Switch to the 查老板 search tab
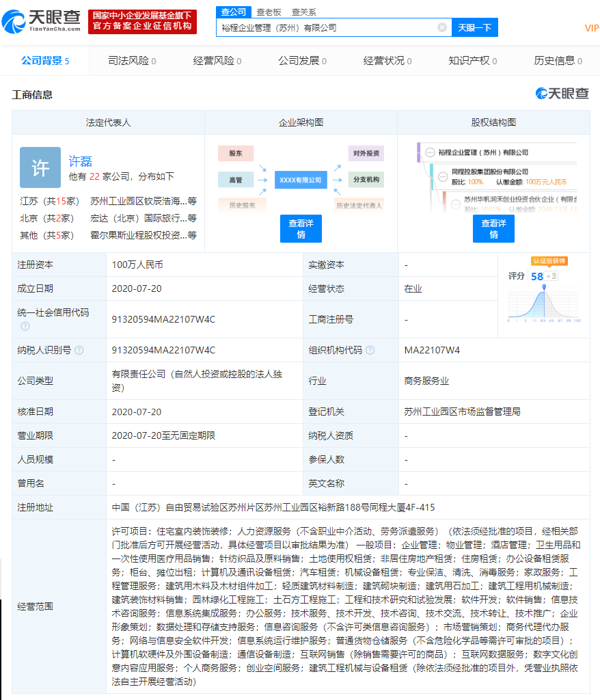The height and width of the screenshot is (700, 600). pyautogui.click(x=269, y=12)
